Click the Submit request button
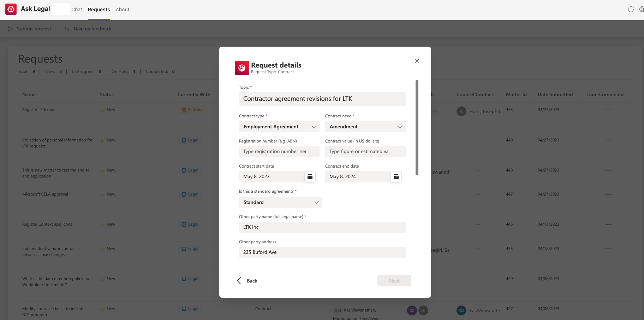 tap(30, 29)
